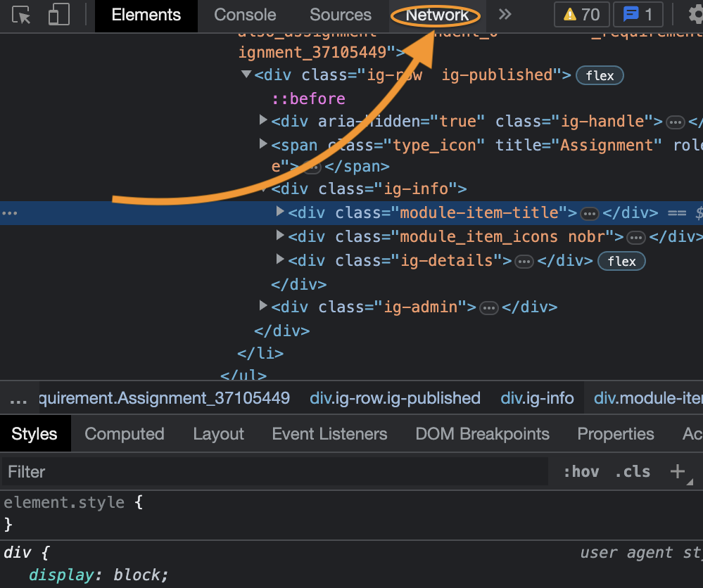Click the ellipsis in ig-details div
Viewport: 703px width, 588px height.
(x=524, y=261)
